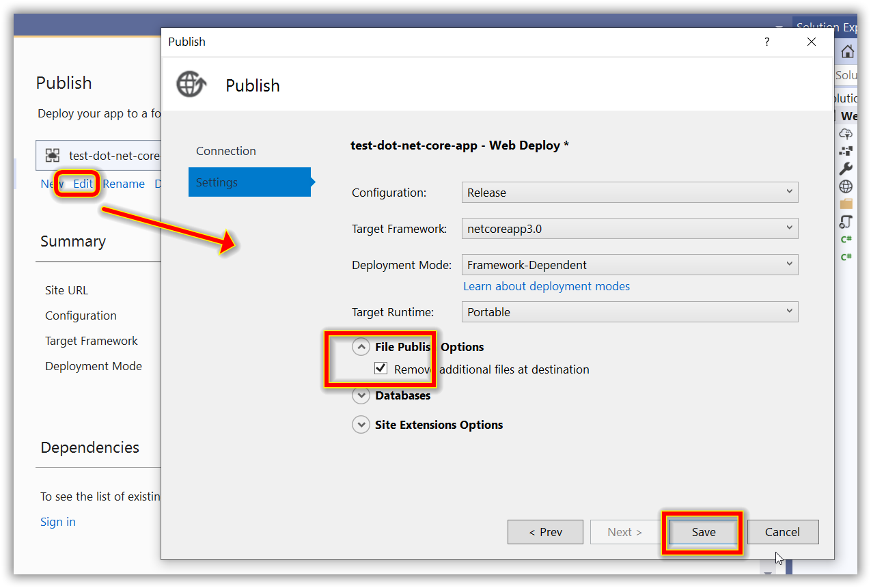Select the Properties wrench icon in Solution Explorer
Screen dimensions: 871x588
point(846,169)
